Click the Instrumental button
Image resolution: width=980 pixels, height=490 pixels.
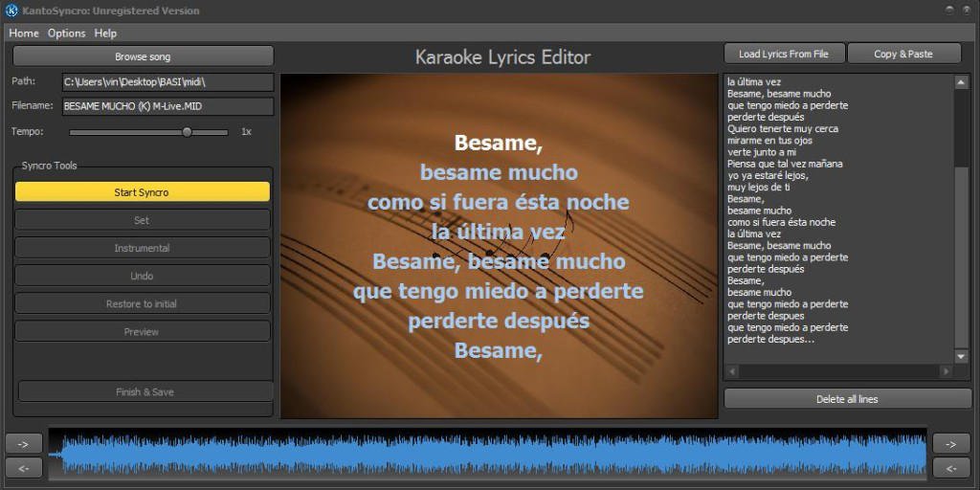pos(142,248)
